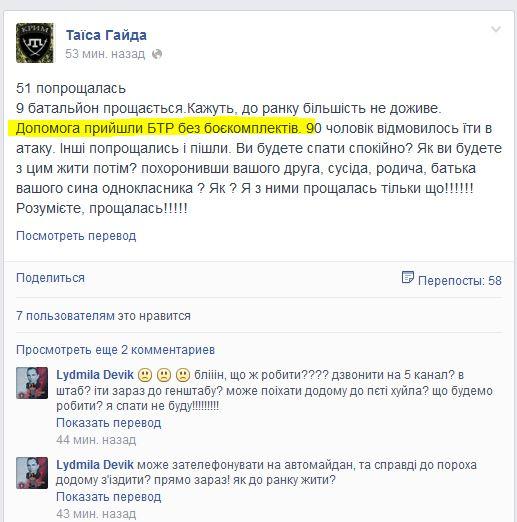
Task: Click Поделиться to share the post
Action: pyautogui.click(x=50, y=278)
